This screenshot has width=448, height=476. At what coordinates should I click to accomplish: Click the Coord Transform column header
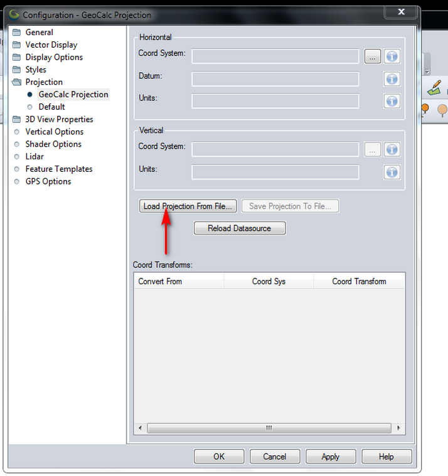360,282
